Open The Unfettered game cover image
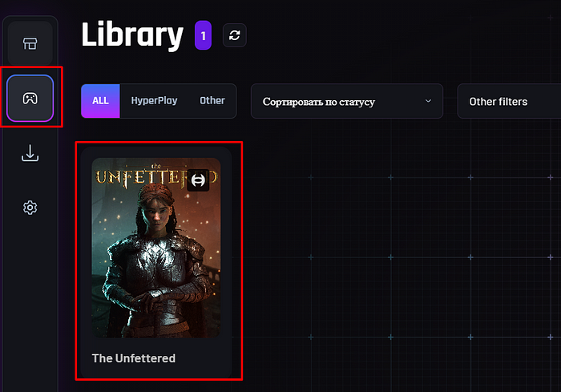The image size is (561, 392). point(156,248)
